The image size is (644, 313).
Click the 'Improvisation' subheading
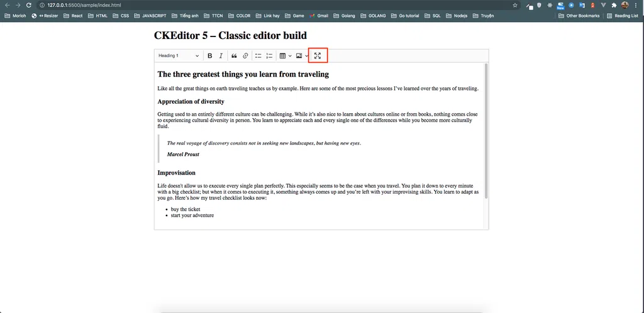[x=176, y=173]
